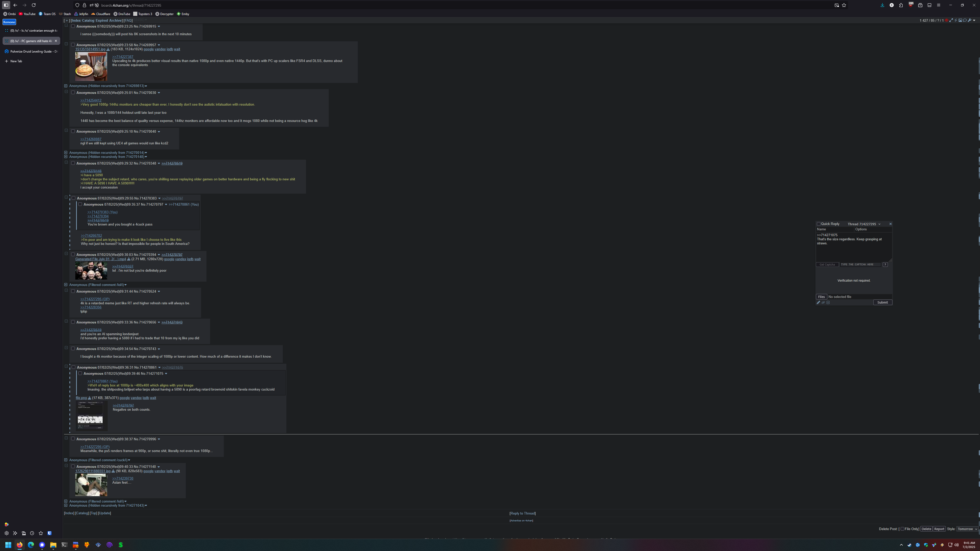Click the red eye watcher icon in header
Viewport: 980px width, 551px height.
[947, 20]
